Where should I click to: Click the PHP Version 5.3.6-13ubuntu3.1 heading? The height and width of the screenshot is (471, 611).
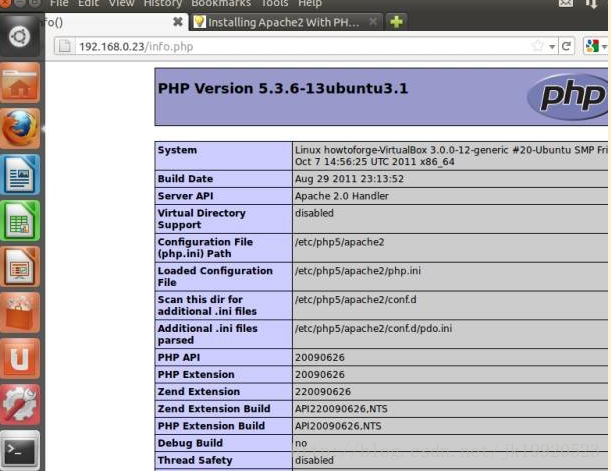[x=283, y=88]
